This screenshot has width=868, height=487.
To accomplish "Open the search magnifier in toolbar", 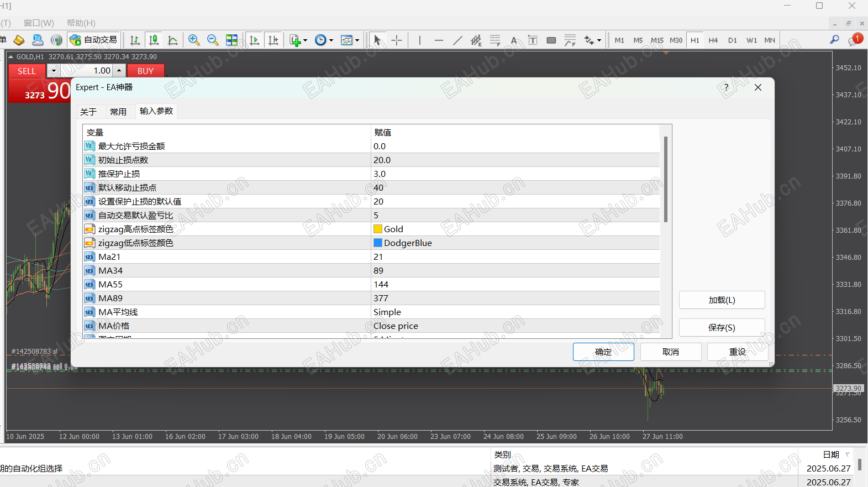I will coord(834,40).
